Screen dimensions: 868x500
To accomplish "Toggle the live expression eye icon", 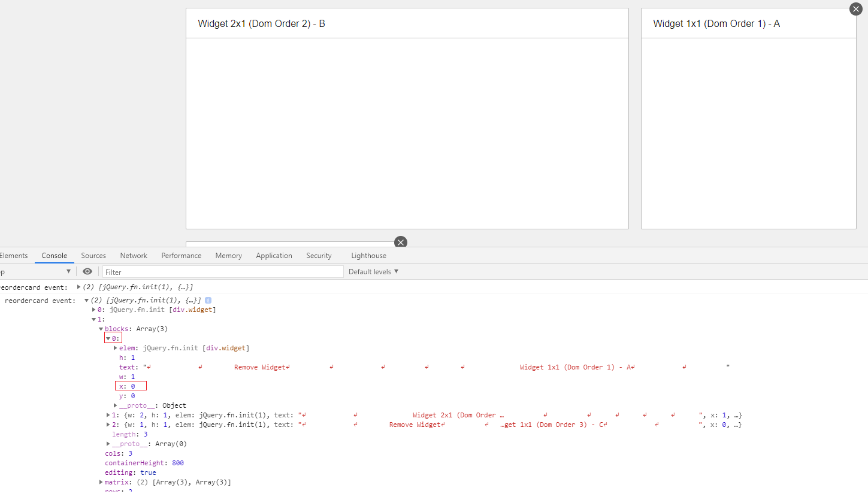I will click(87, 271).
